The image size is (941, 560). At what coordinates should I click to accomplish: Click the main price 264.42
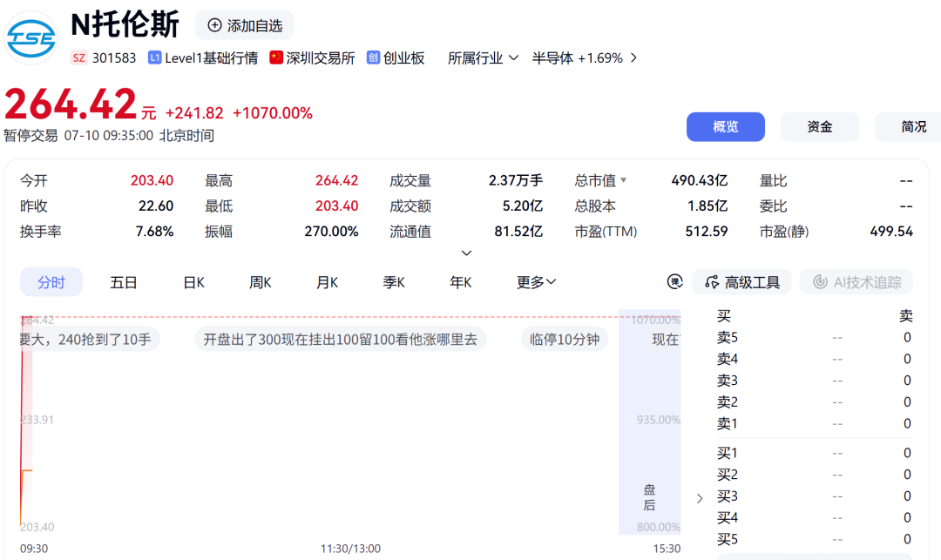71,105
